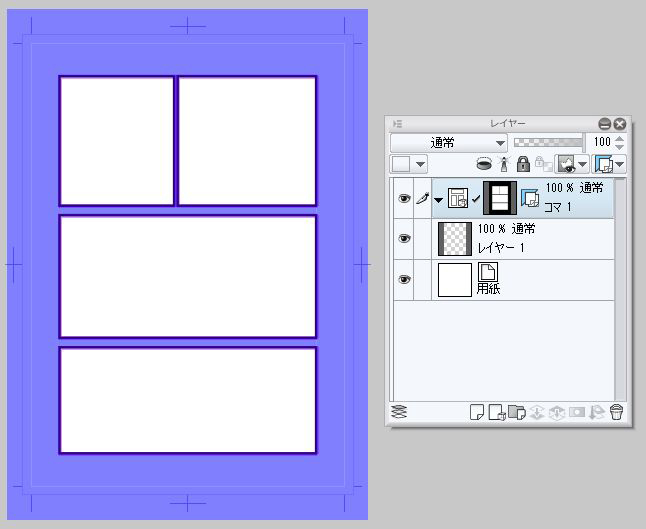
Task: Click the ruler icon on コマ 1 layer
Action: 530,198
